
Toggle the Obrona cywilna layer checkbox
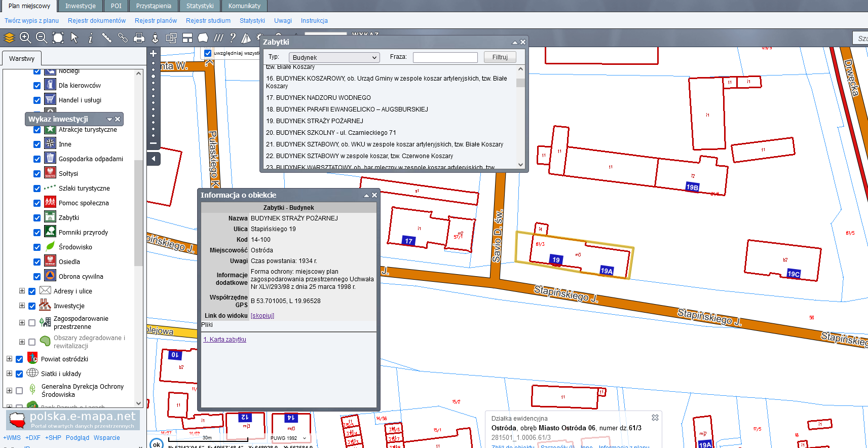coord(37,277)
